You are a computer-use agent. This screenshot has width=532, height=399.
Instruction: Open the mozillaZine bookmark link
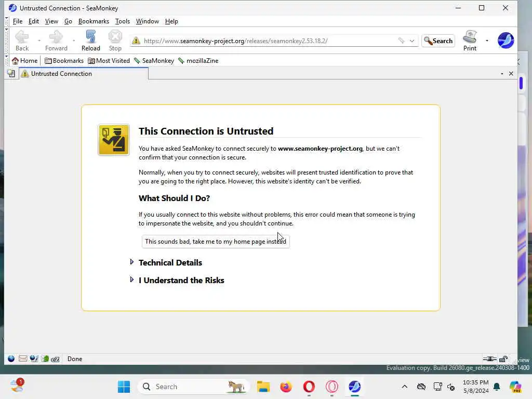198,61
